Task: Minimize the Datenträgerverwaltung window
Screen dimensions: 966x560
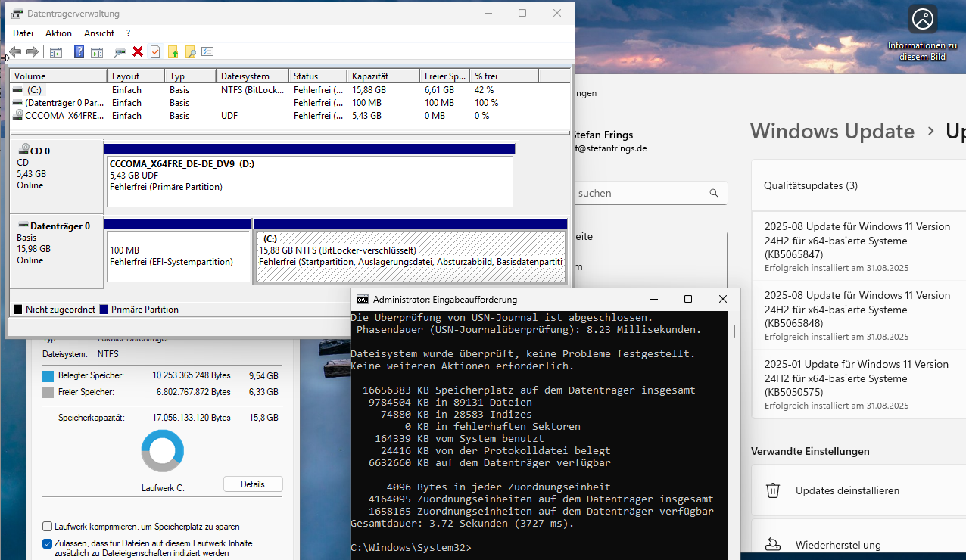Action: (488, 14)
